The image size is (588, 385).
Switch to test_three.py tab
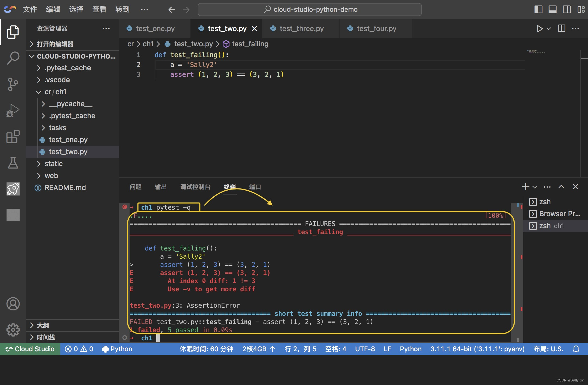click(301, 29)
